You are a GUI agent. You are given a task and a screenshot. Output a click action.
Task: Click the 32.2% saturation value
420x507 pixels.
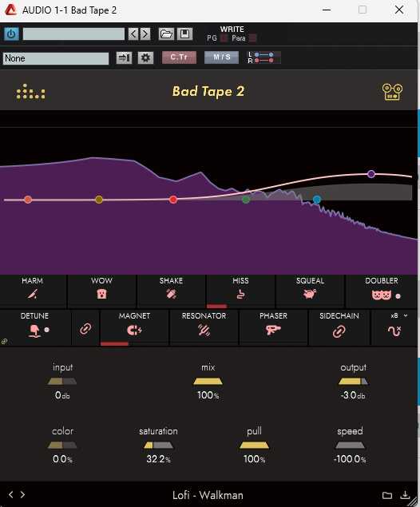tap(158, 459)
